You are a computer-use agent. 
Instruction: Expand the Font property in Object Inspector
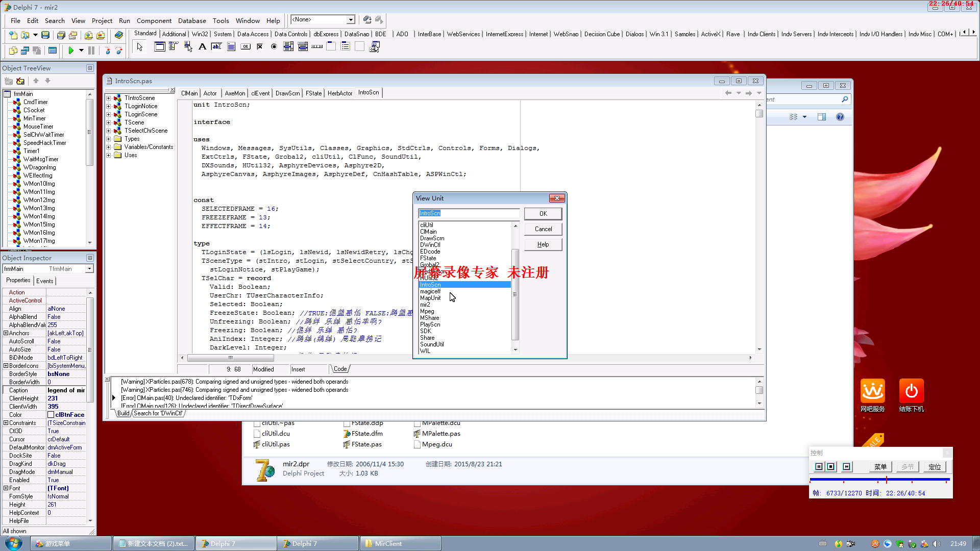click(x=6, y=488)
